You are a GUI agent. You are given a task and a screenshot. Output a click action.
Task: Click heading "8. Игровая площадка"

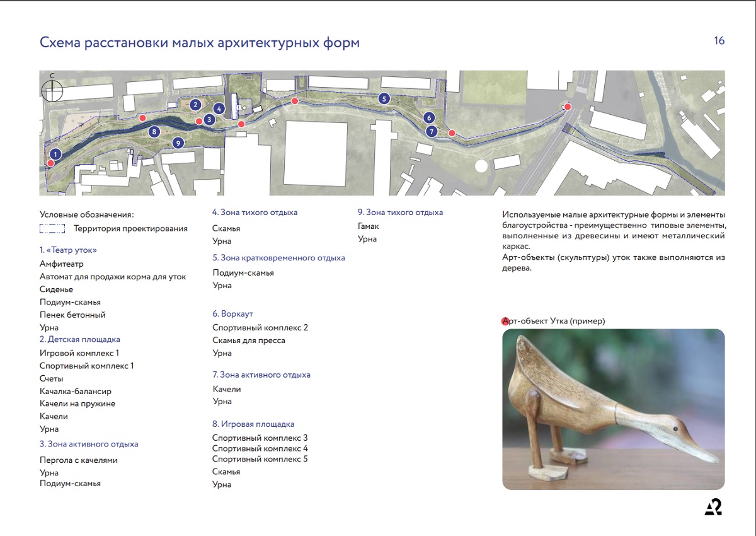coord(253,424)
